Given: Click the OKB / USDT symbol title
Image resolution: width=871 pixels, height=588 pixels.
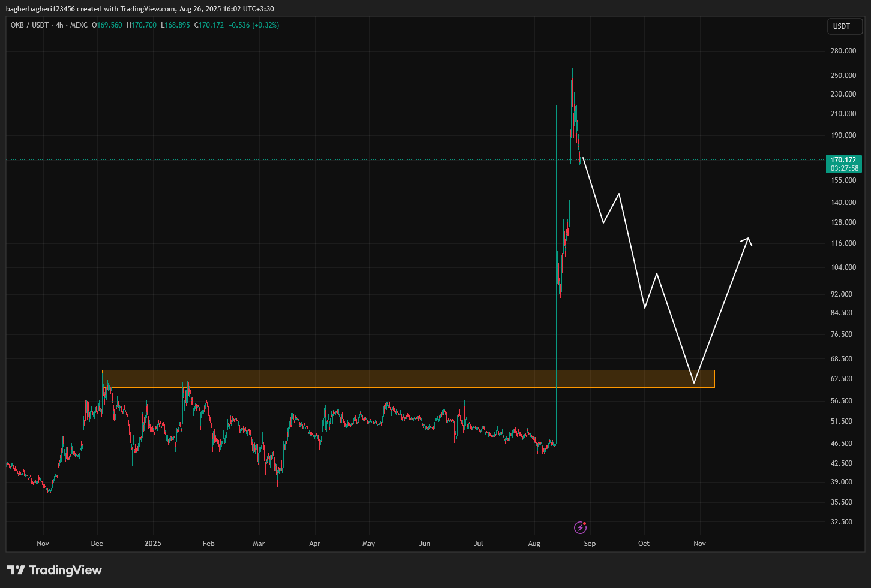Looking at the screenshot, I should coord(29,25).
